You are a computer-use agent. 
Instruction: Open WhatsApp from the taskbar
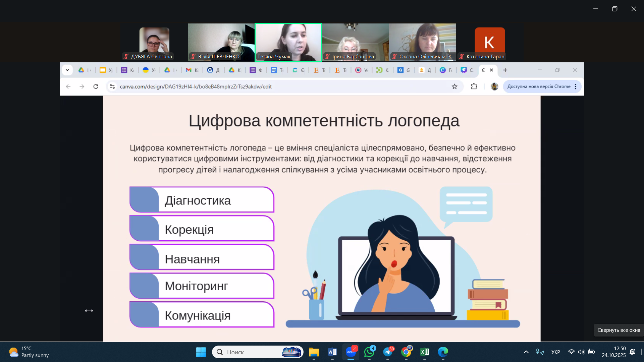pos(369,352)
